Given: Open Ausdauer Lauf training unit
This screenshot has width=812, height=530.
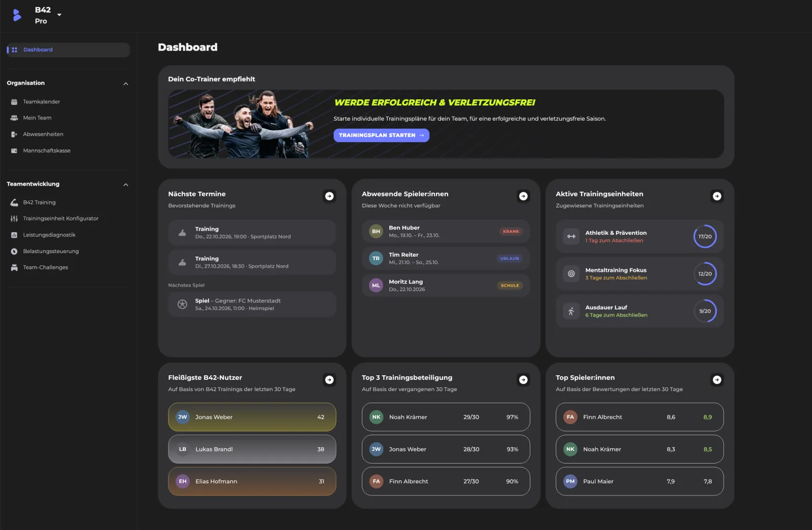Looking at the screenshot, I should point(640,311).
